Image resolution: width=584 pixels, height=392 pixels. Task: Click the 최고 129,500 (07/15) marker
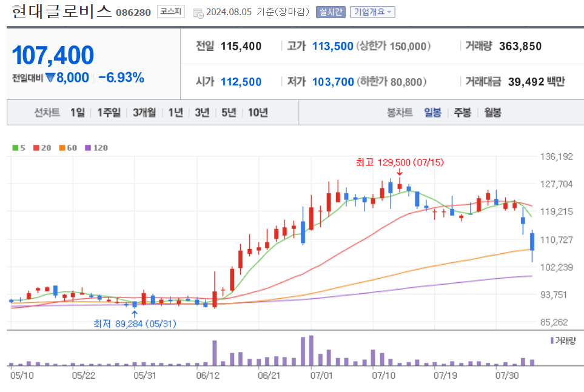(x=400, y=162)
